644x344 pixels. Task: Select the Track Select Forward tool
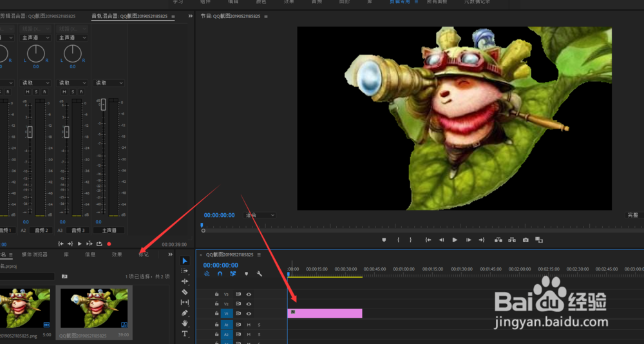pyautogui.click(x=185, y=271)
